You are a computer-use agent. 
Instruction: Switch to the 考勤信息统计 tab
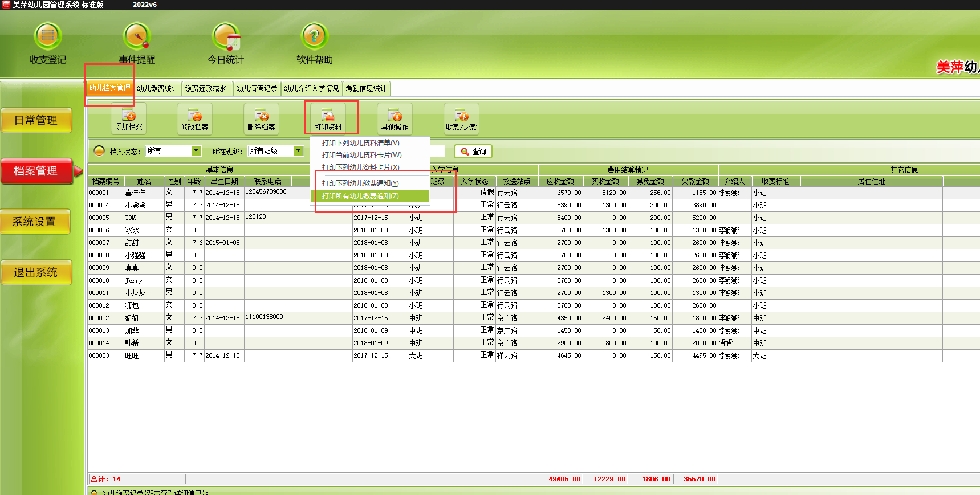[366, 88]
